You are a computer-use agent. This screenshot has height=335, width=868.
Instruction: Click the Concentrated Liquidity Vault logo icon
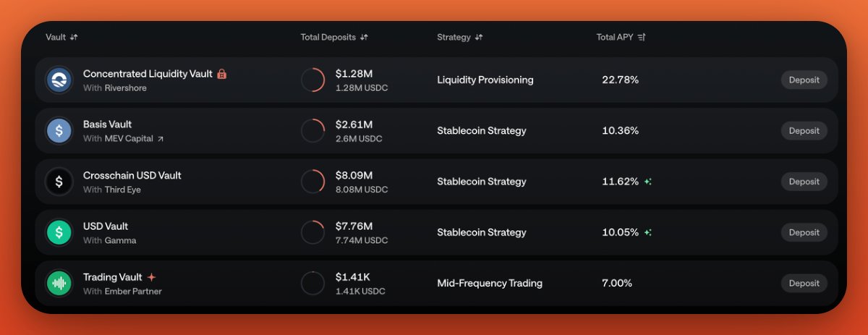point(59,80)
